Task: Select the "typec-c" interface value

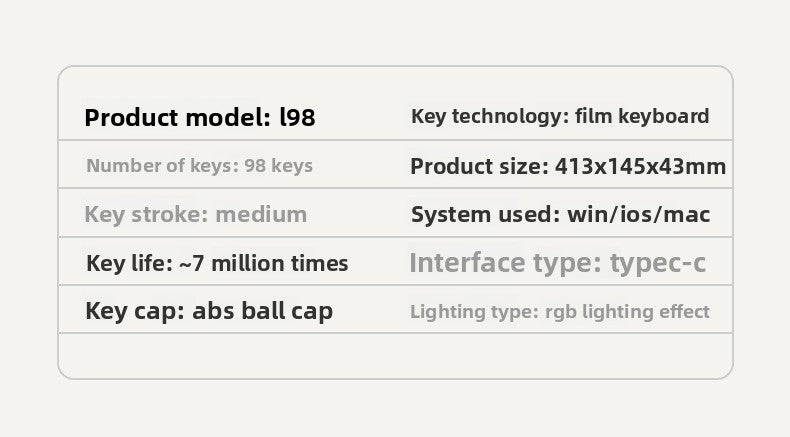Action: point(657,264)
